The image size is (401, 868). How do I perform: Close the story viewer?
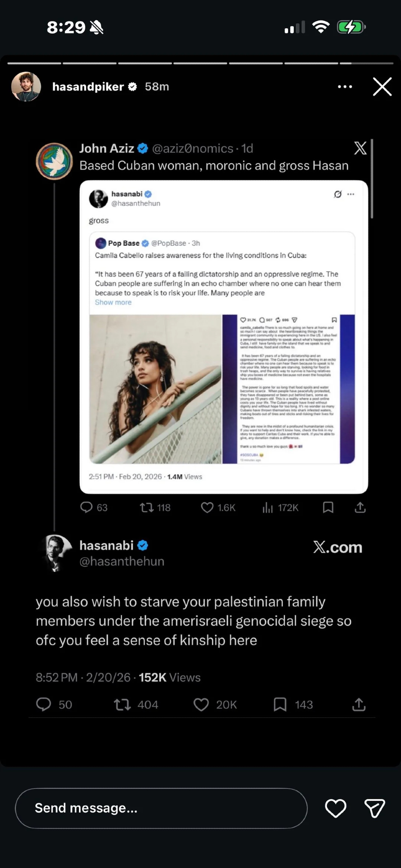coord(382,87)
